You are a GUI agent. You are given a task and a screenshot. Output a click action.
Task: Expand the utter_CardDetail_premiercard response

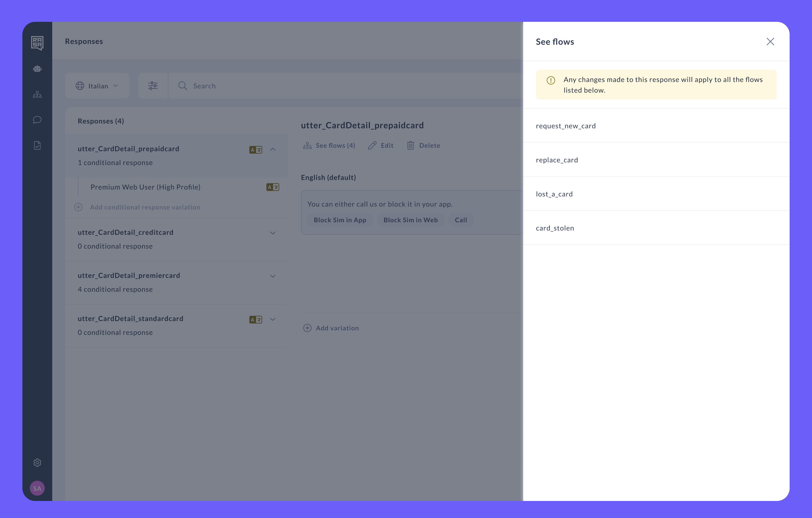[x=273, y=276]
